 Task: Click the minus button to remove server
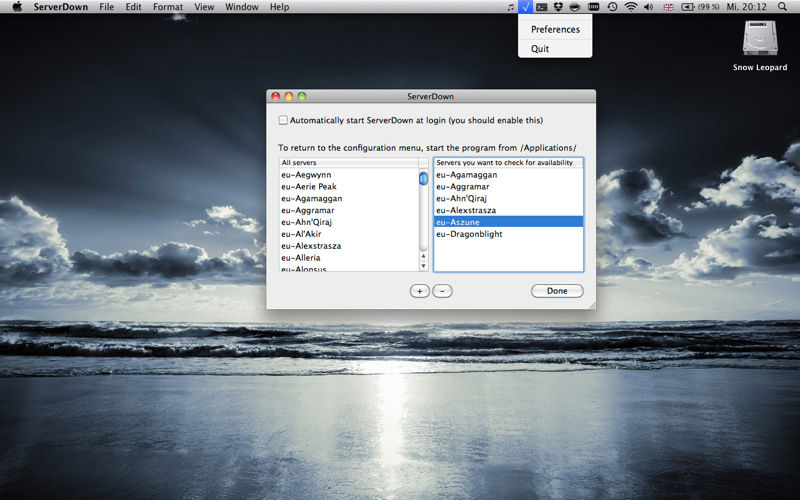(x=442, y=291)
